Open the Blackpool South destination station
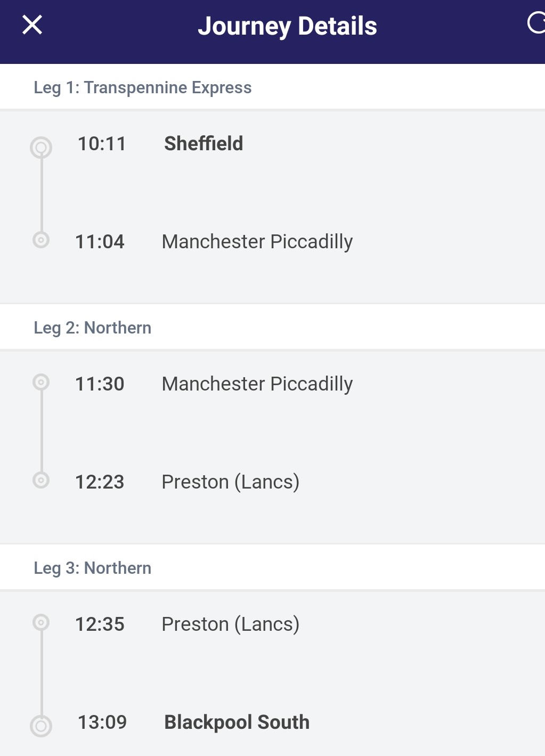The width and height of the screenshot is (545, 756). [x=237, y=722]
